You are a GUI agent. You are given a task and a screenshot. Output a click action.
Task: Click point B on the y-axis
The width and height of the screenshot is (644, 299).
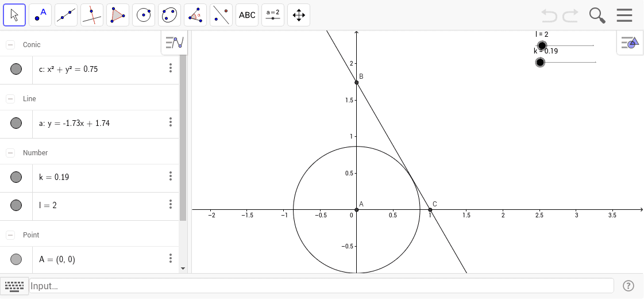[x=357, y=83]
